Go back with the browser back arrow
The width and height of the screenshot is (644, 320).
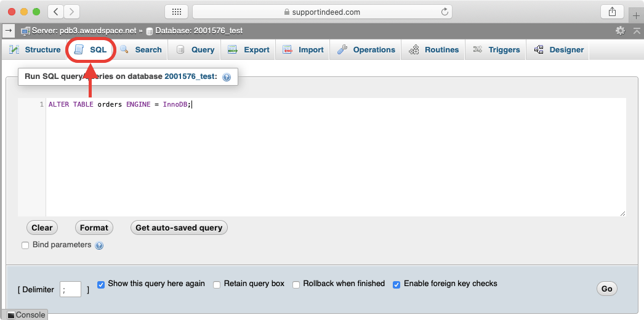56,12
